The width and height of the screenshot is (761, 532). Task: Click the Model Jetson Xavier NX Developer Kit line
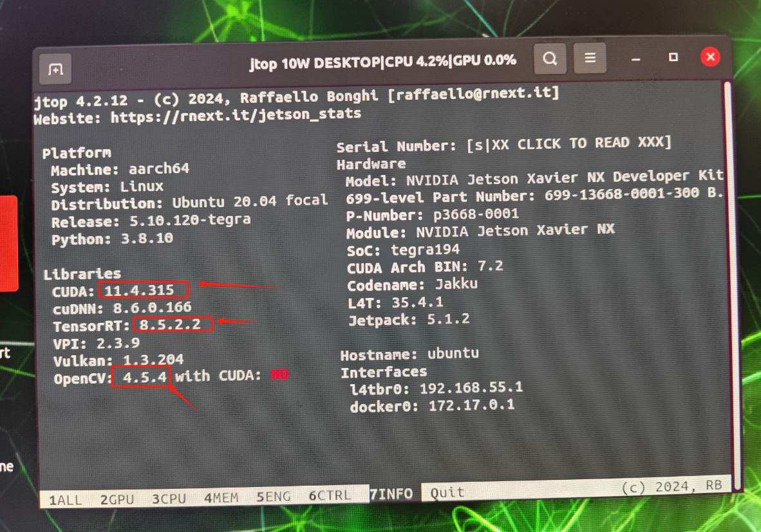[534, 178]
